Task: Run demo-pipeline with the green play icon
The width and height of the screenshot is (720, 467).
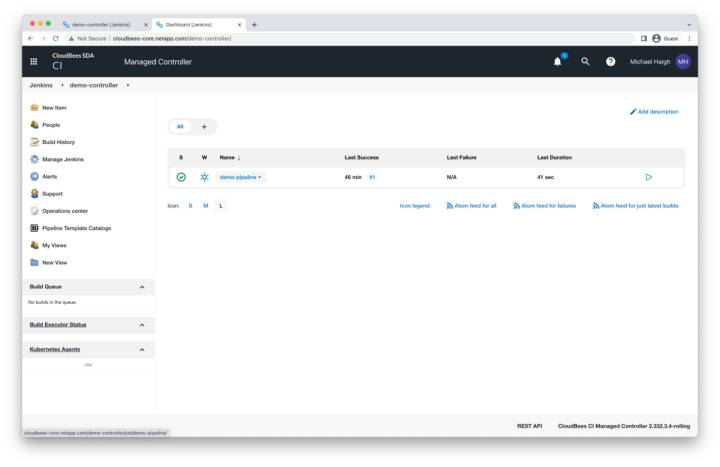Action: pyautogui.click(x=648, y=177)
